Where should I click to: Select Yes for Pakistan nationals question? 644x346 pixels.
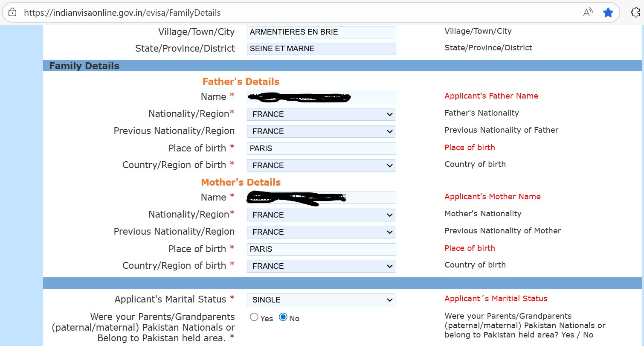point(254,317)
